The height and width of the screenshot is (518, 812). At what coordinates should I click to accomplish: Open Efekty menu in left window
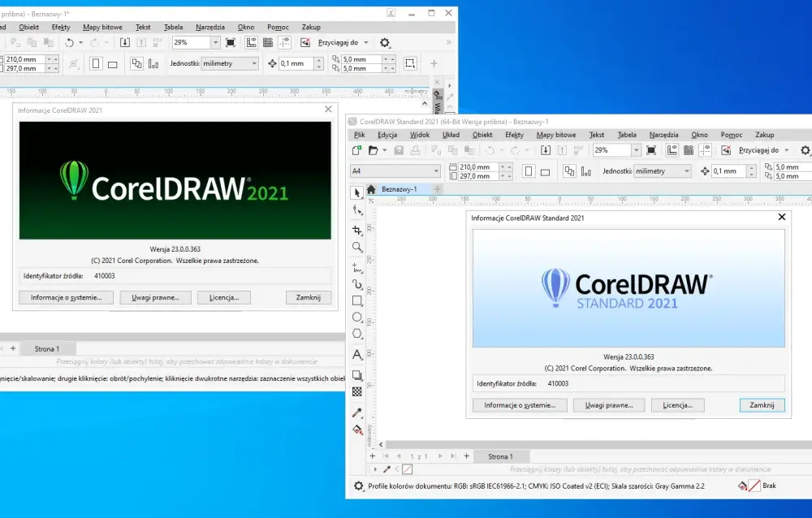61,27
